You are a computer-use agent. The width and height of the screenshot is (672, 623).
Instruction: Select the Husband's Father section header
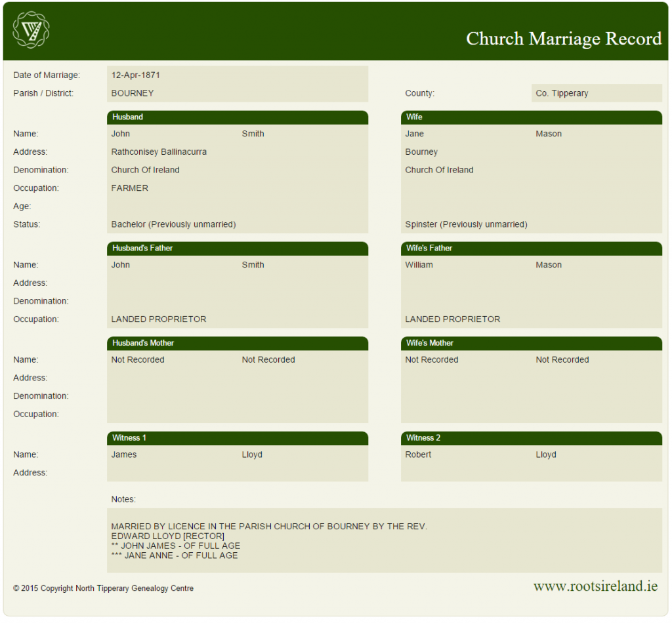237,249
